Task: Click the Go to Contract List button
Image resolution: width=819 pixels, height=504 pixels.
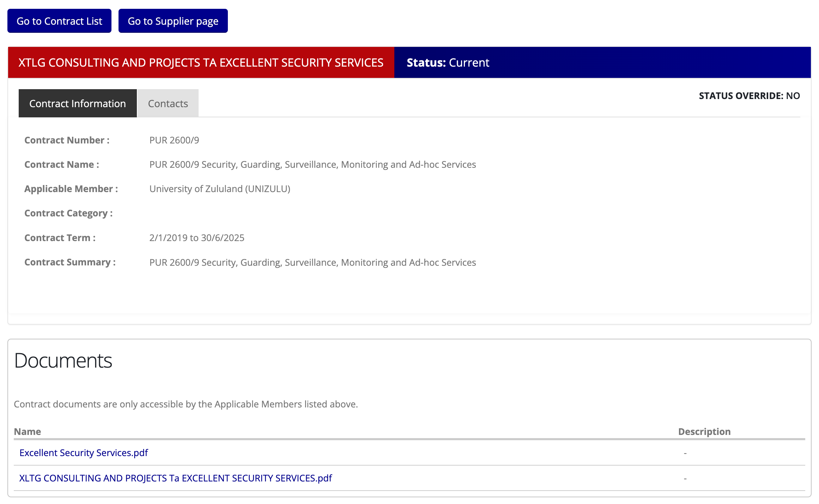Action: (59, 21)
